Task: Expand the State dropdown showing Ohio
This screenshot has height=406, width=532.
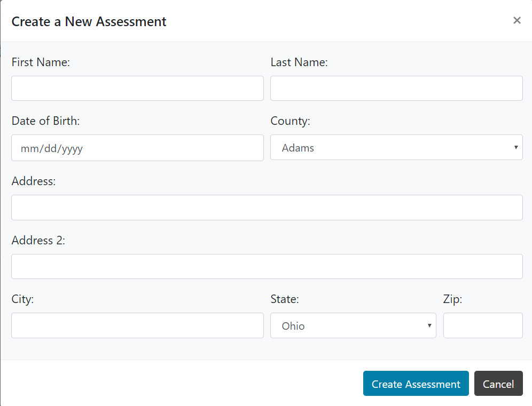Action: pyautogui.click(x=353, y=325)
